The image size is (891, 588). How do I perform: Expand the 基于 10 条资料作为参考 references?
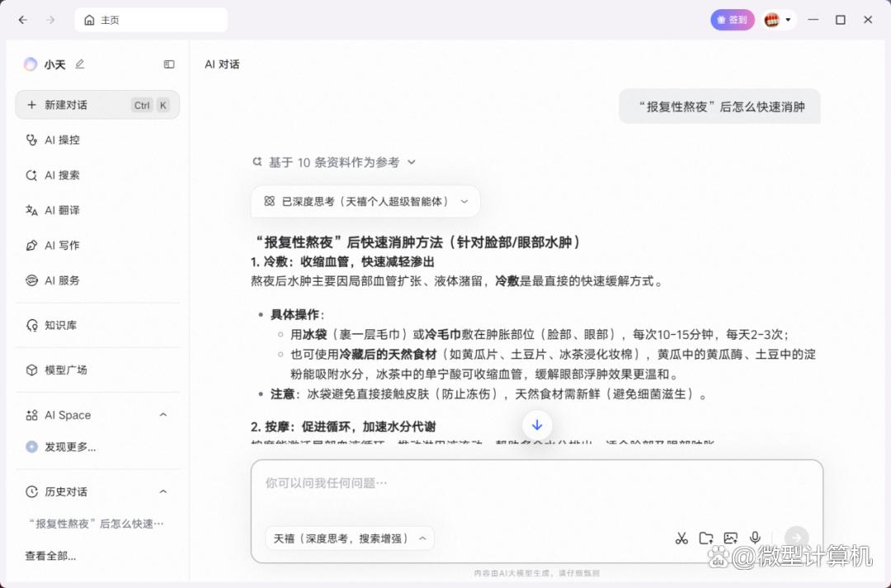tap(334, 162)
